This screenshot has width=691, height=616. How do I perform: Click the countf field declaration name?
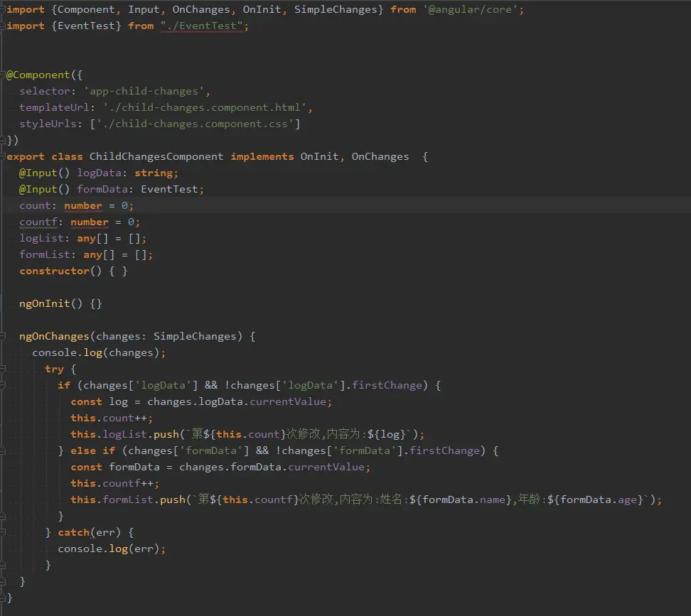[x=38, y=222]
